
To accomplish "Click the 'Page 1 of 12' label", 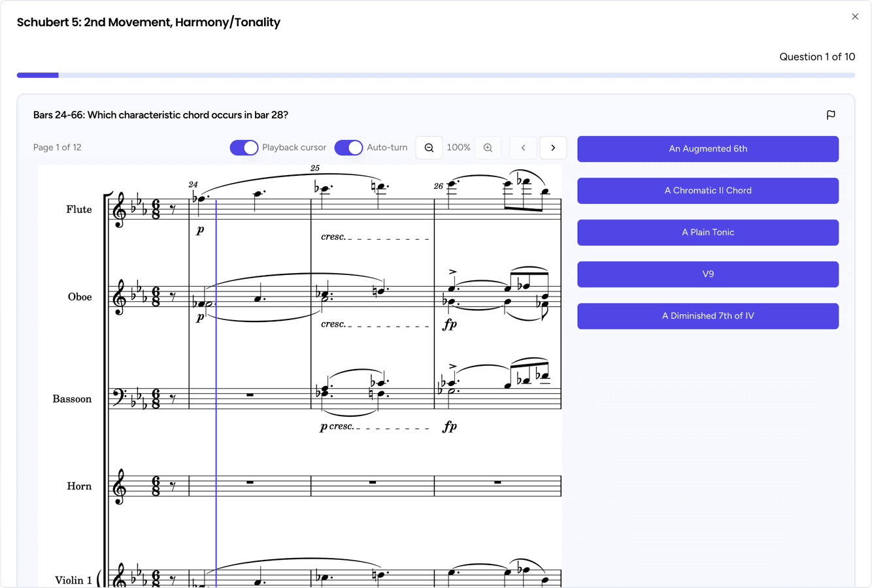I will (x=58, y=148).
